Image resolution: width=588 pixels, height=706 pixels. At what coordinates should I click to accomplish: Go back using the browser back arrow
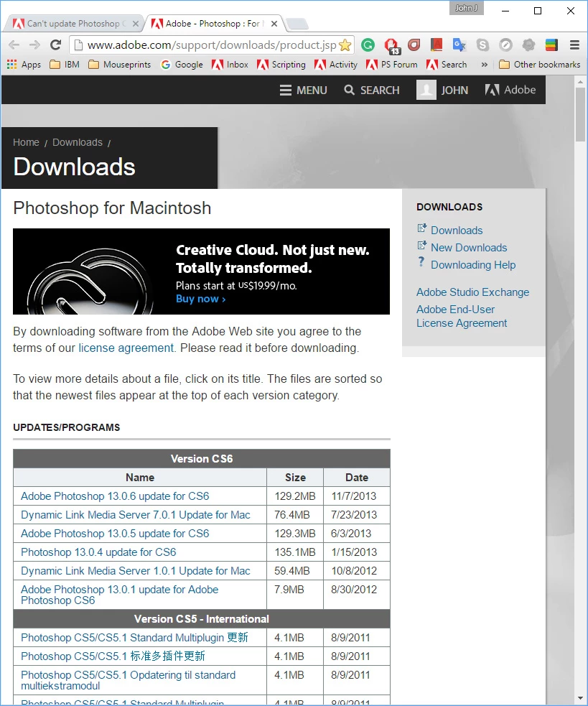pos(14,45)
